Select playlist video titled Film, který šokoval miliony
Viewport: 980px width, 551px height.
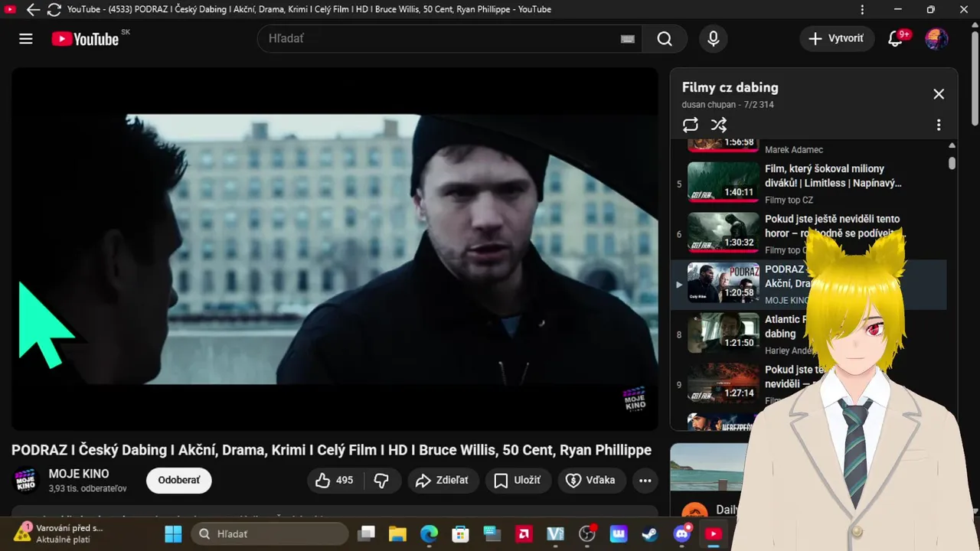coord(833,175)
